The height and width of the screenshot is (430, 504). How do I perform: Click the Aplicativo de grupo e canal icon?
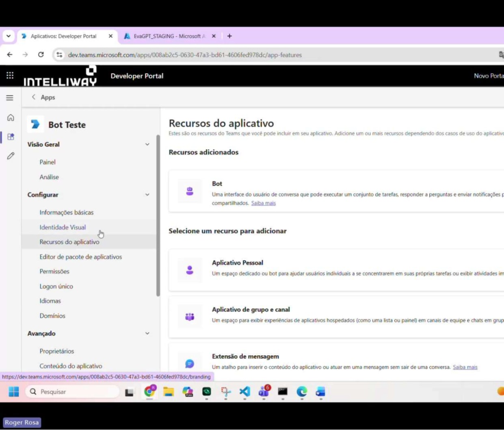coord(190,317)
